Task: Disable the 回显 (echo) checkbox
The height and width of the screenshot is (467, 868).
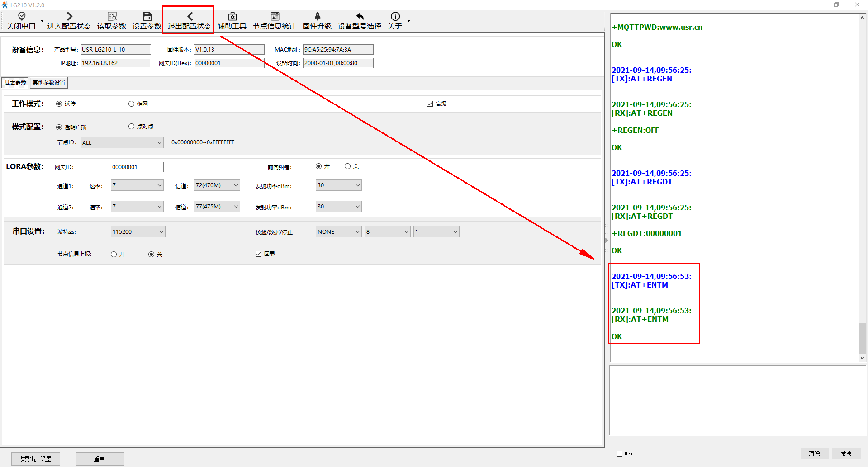Action: [x=258, y=254]
